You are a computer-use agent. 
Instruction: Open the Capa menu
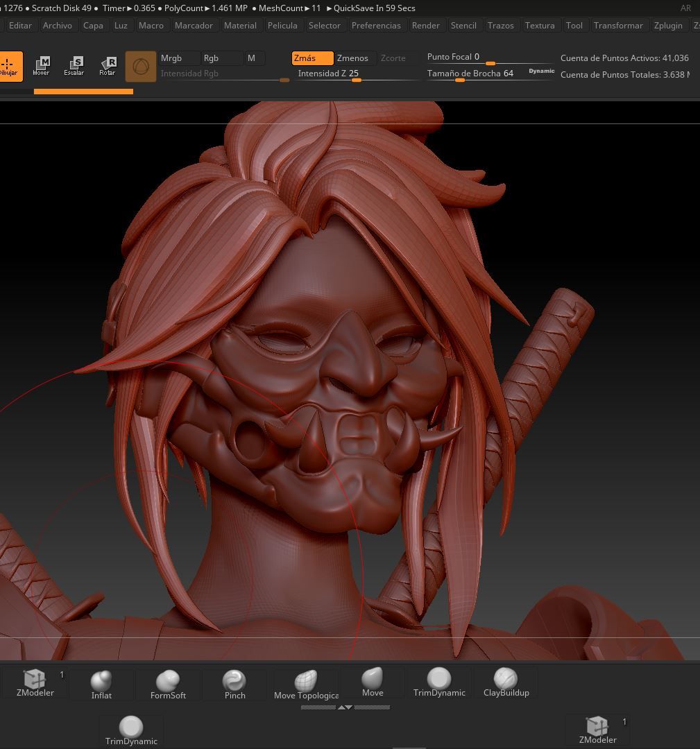(x=93, y=26)
